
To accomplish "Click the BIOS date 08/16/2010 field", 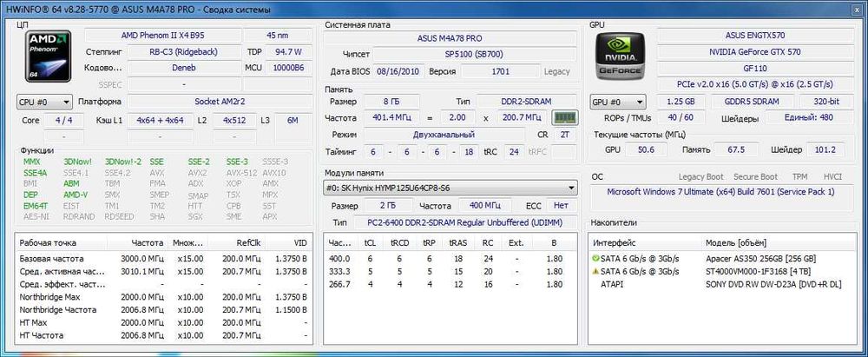I will tap(399, 71).
